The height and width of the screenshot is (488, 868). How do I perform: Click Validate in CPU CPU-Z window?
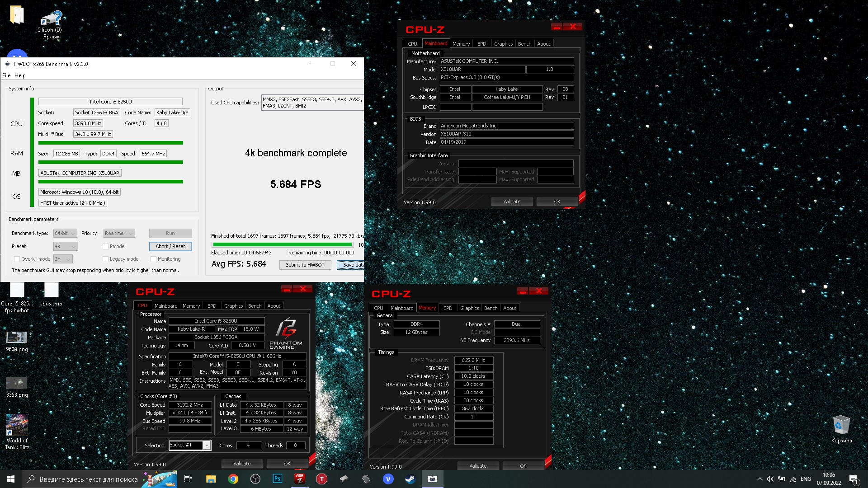point(242,464)
